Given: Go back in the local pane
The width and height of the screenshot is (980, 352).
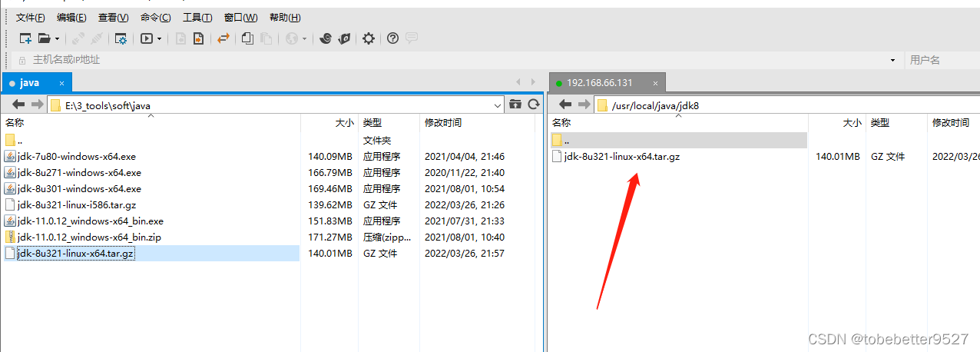Looking at the screenshot, I should pyautogui.click(x=19, y=105).
